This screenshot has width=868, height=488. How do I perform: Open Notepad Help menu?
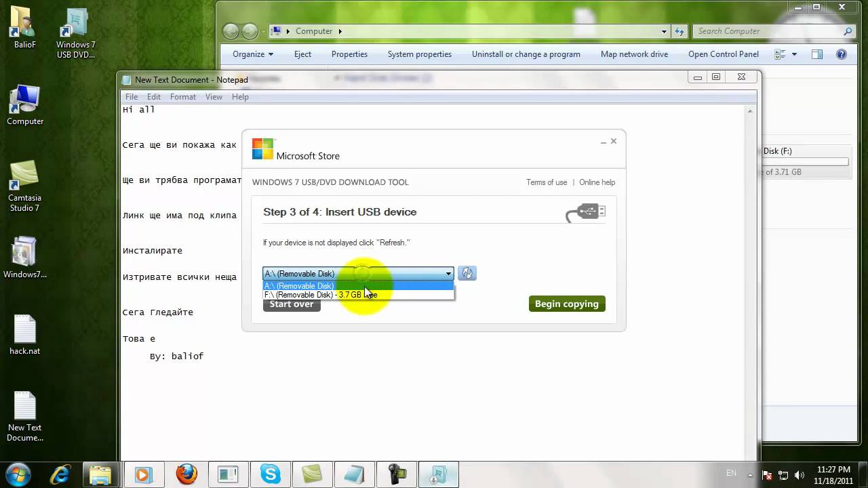coord(240,97)
